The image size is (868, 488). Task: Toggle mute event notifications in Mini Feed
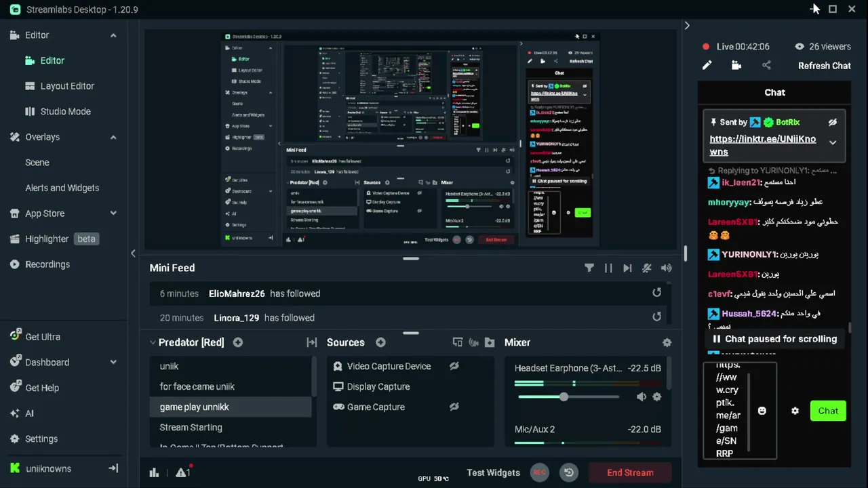point(647,268)
